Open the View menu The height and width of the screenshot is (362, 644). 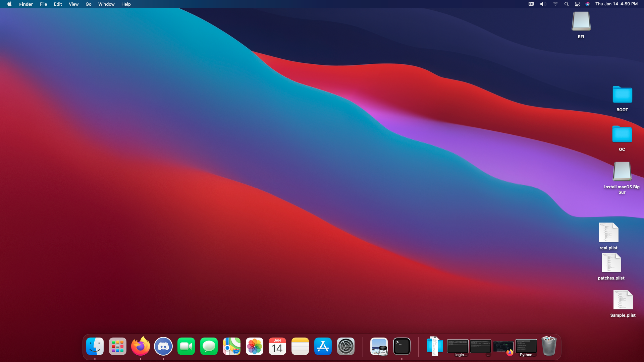(73, 4)
